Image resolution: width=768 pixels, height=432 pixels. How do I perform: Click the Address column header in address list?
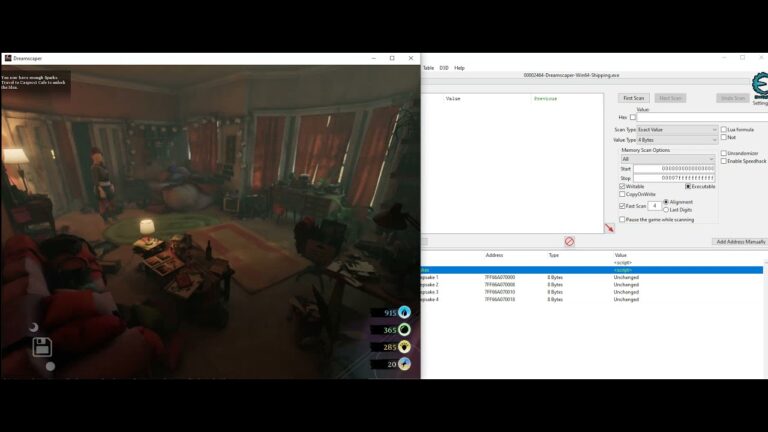tap(494, 255)
